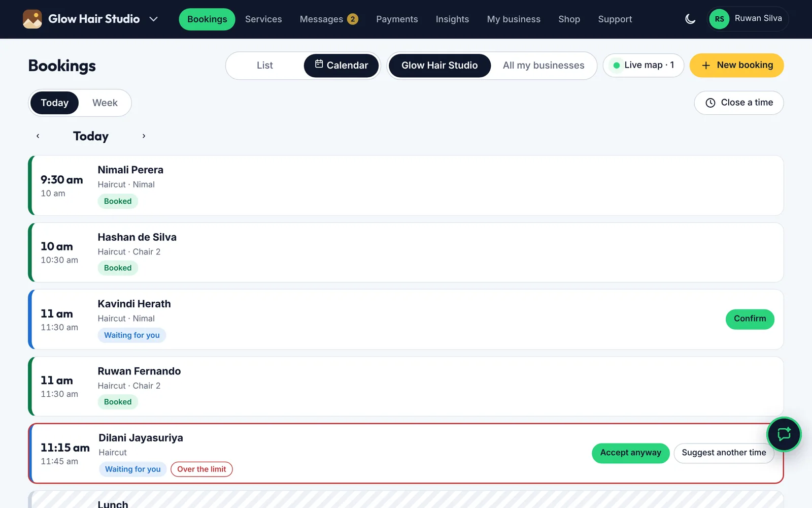Open Ruwan Silva account menu
This screenshot has width=812, height=508.
748,19
